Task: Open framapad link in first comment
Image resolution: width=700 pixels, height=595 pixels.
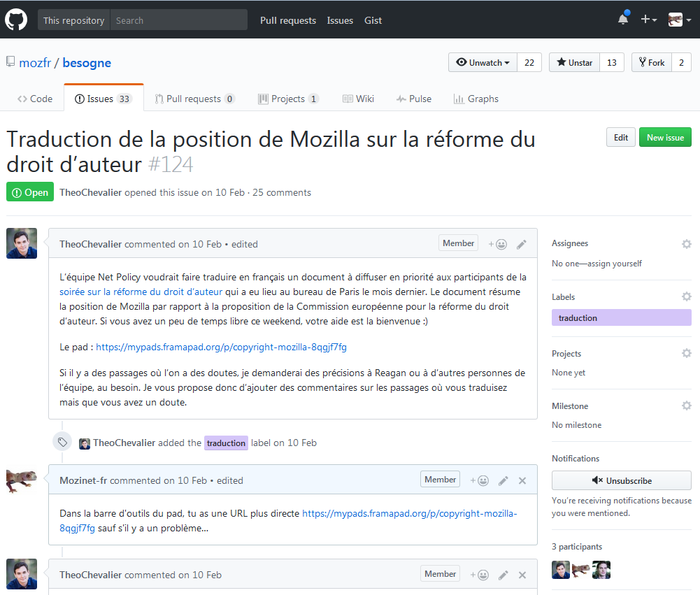Action: [x=221, y=347]
